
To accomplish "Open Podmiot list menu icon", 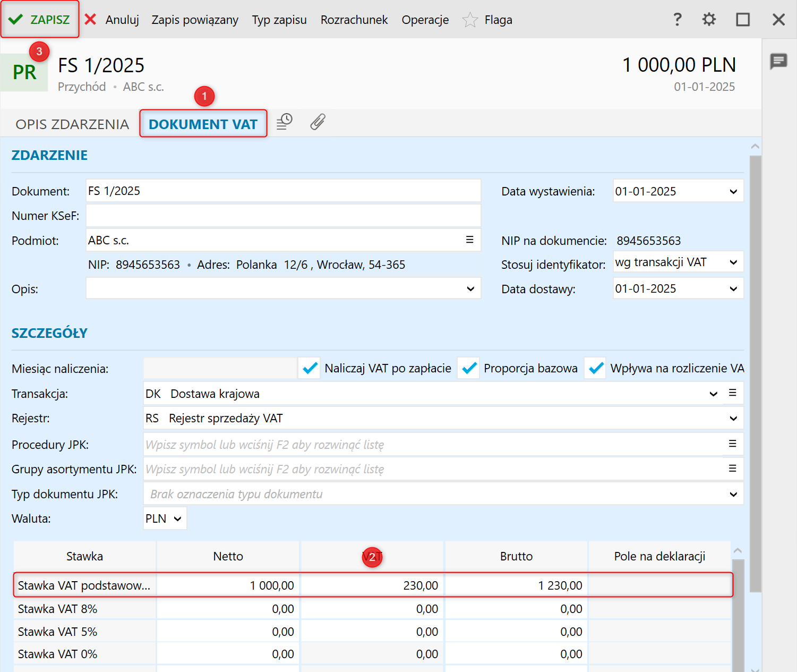I will (469, 240).
